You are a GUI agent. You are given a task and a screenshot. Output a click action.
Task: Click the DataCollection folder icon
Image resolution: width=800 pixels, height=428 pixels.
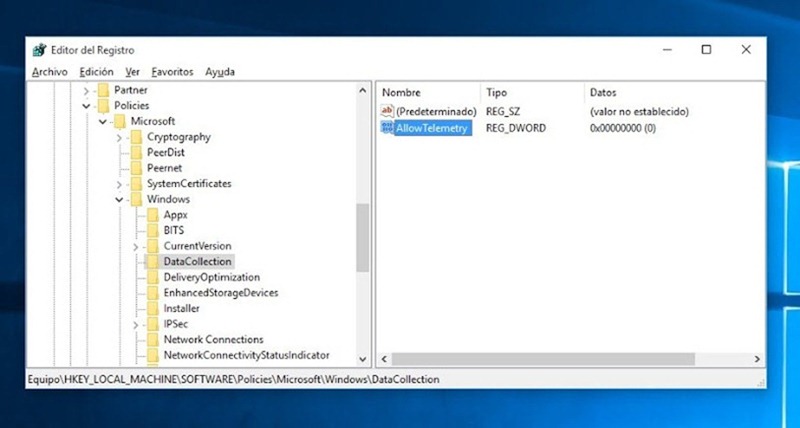153,262
